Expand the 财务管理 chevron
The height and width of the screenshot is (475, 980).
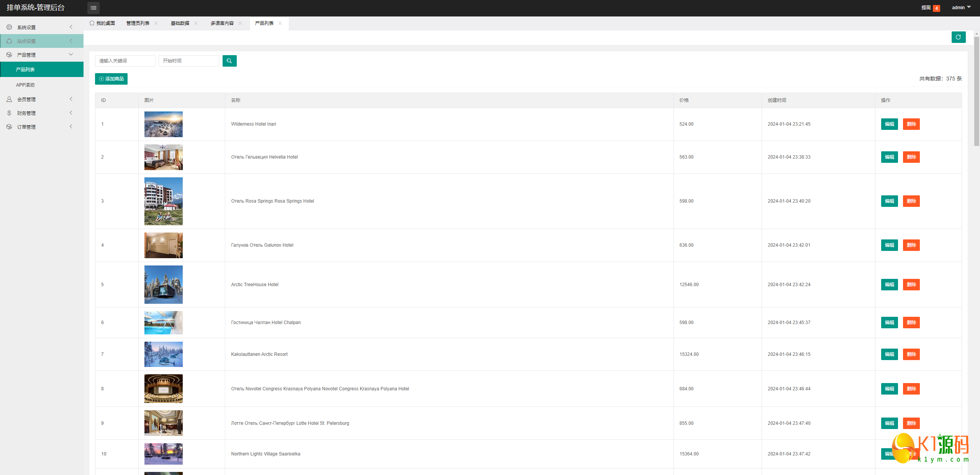click(x=71, y=113)
